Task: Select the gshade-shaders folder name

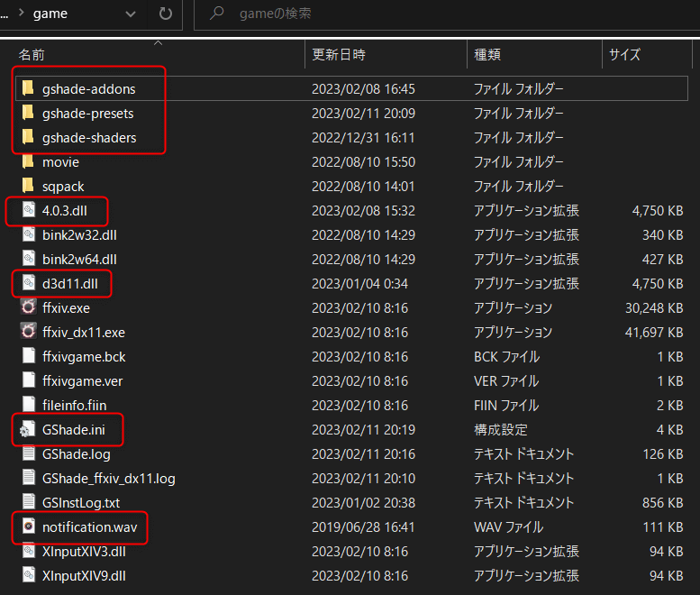Action: pos(89,138)
